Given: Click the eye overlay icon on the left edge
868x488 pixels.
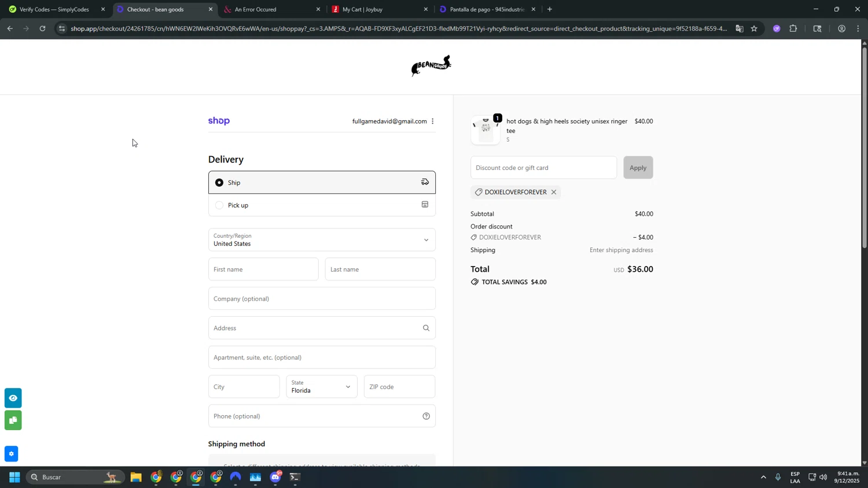Looking at the screenshot, I should [x=13, y=398].
